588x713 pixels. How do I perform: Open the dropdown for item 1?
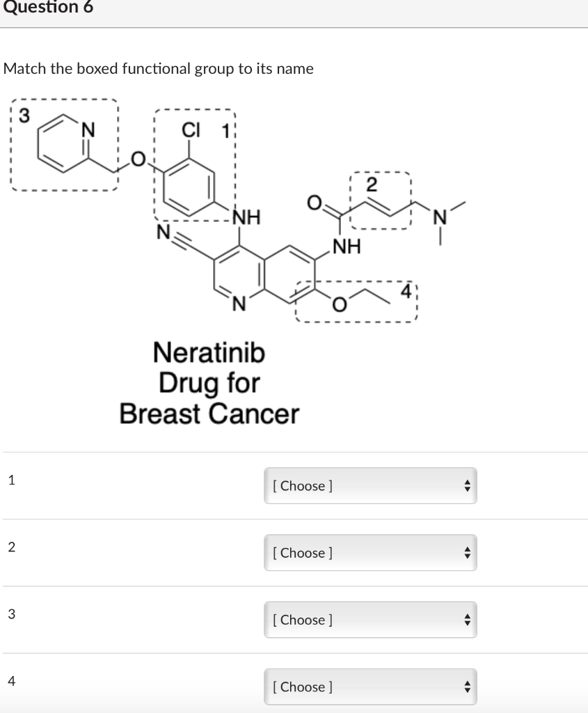370,486
